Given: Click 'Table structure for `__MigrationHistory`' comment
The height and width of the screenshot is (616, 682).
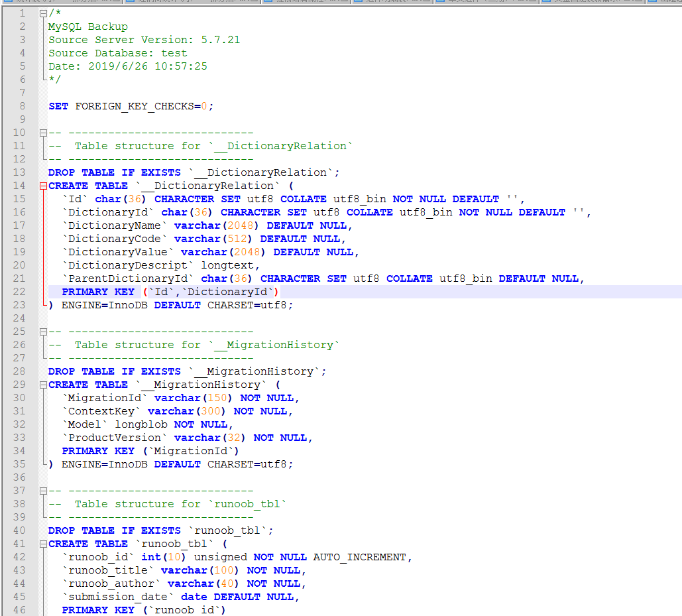Looking at the screenshot, I should point(207,345).
